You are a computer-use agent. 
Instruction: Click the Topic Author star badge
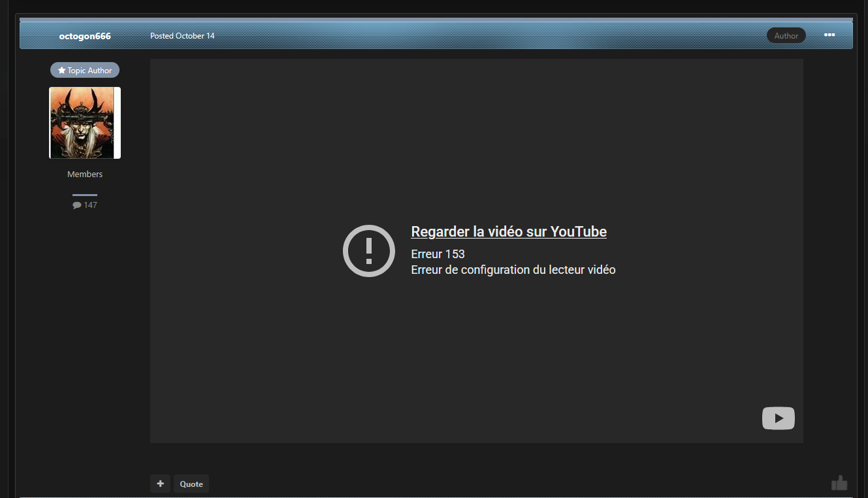(x=85, y=71)
